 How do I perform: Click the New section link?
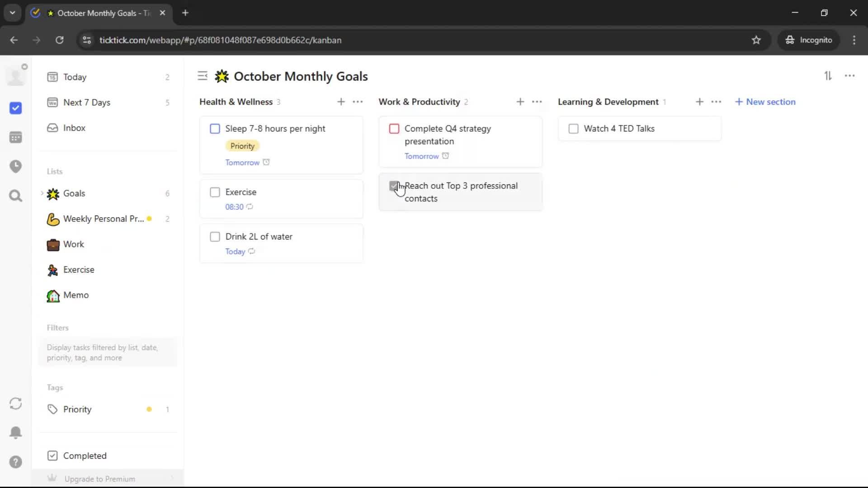tap(765, 102)
